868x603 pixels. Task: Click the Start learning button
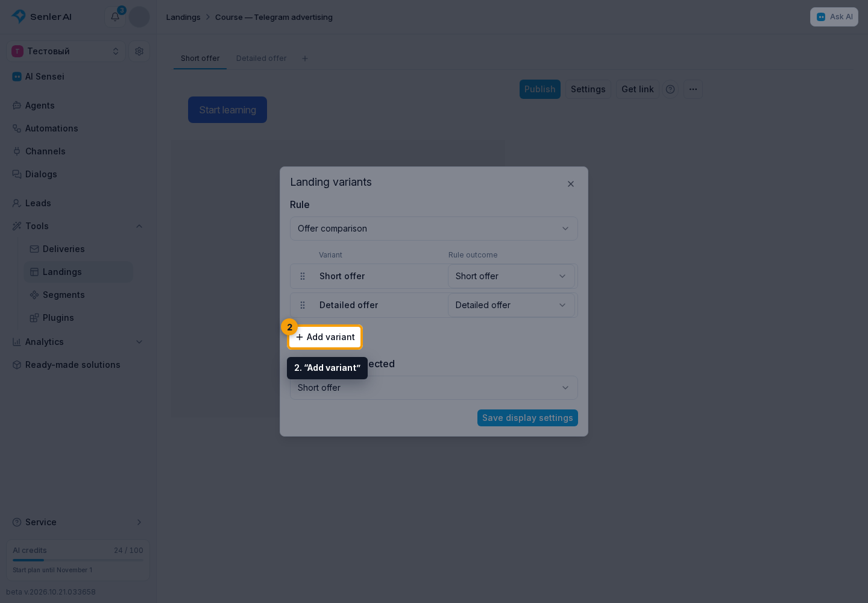coord(227,110)
